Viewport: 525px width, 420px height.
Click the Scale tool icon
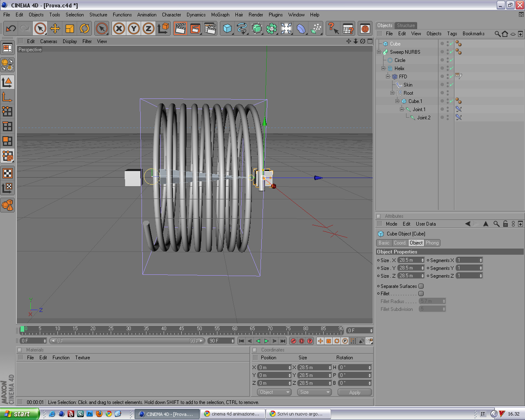click(70, 28)
